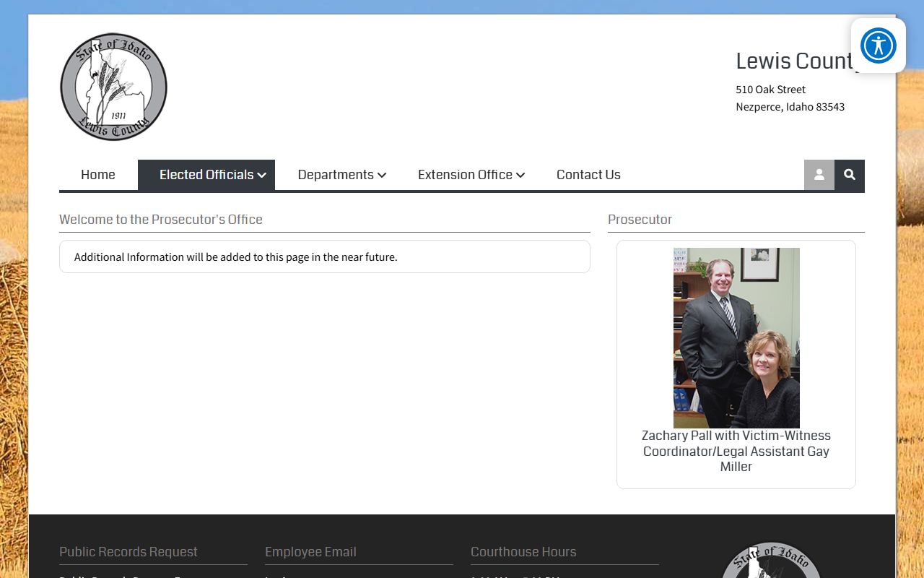This screenshot has width=924, height=578.
Task: Open the accessibility widget icon
Action: click(x=878, y=46)
